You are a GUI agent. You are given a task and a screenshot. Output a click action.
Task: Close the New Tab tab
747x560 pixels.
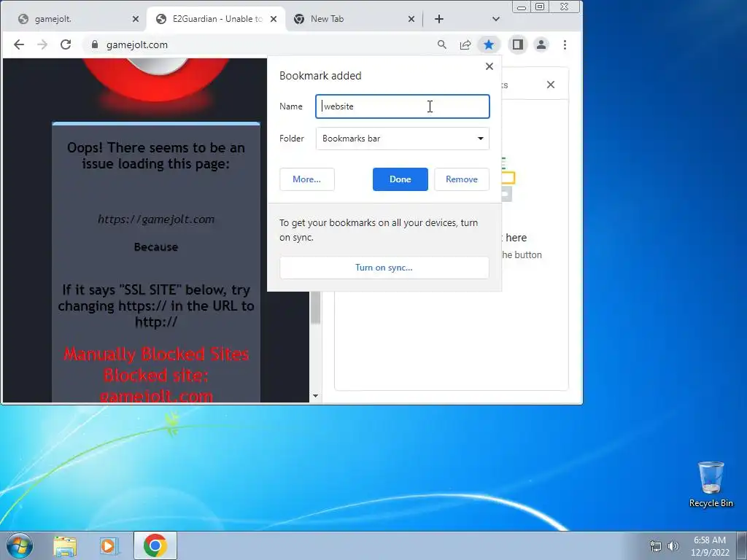tap(411, 19)
